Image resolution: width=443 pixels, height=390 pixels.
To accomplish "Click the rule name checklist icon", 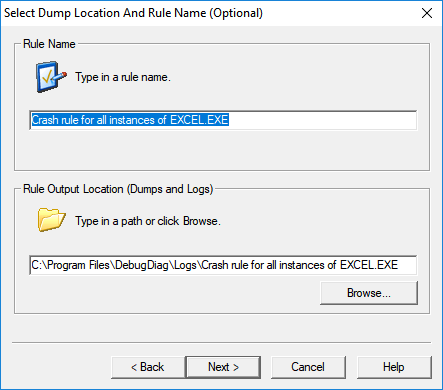I will [x=51, y=77].
